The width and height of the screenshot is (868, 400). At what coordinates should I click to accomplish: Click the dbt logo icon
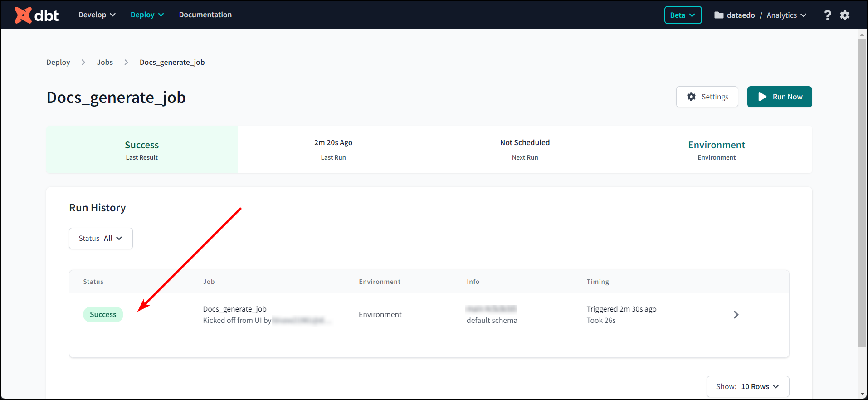click(x=23, y=15)
